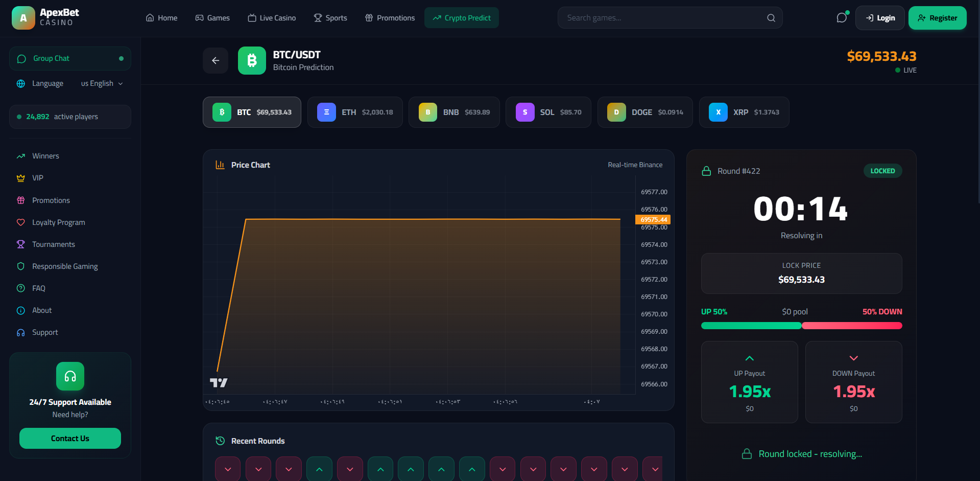This screenshot has height=481, width=980.
Task: Click the UP Payout chevron icon
Action: pos(750,358)
